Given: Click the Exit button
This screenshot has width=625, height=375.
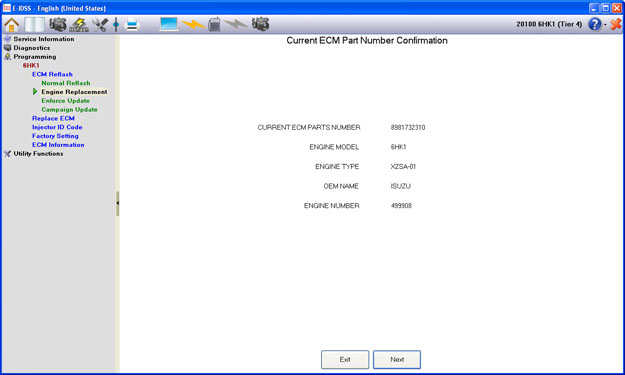Looking at the screenshot, I should click(x=345, y=359).
